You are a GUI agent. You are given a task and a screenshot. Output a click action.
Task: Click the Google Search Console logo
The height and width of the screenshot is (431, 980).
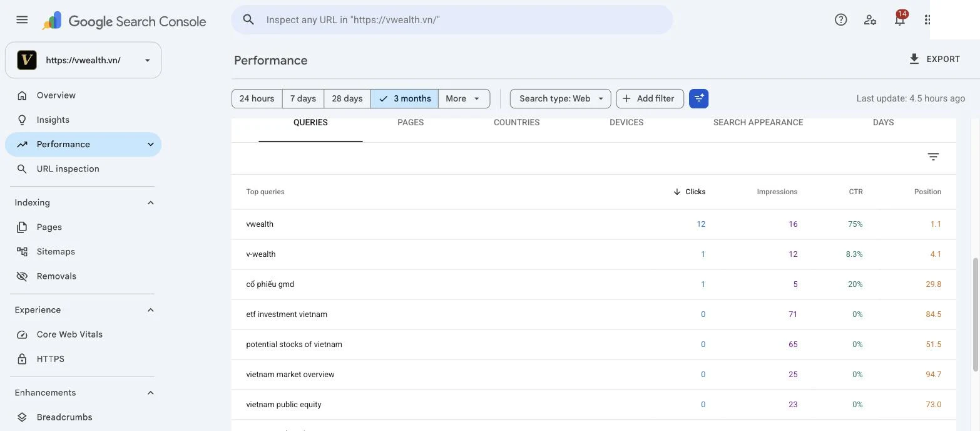pyautogui.click(x=124, y=21)
